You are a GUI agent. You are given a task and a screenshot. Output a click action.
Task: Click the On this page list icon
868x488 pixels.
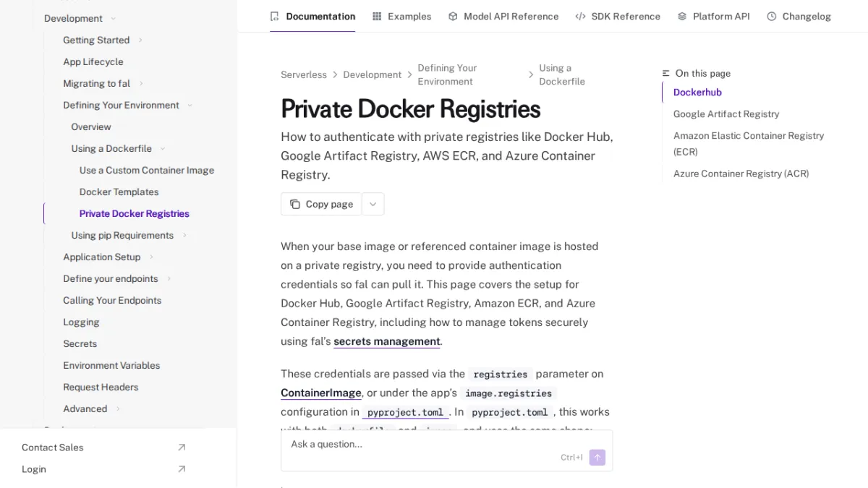coord(666,73)
